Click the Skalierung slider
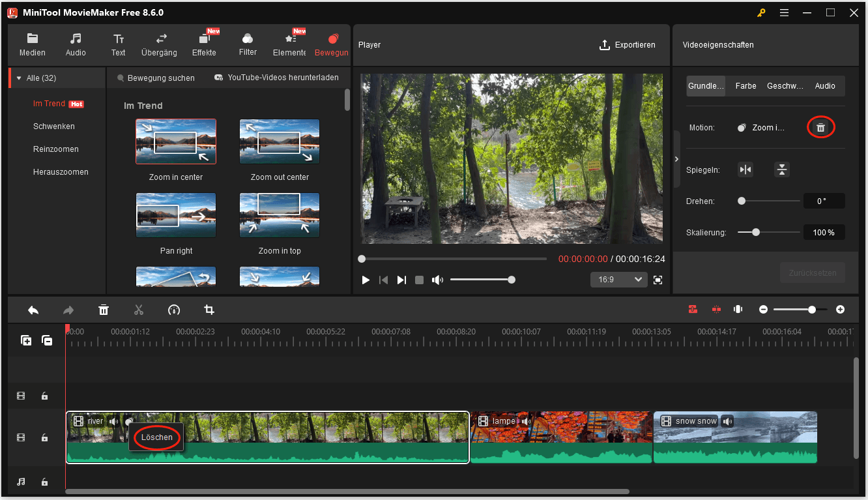868x500 pixels. click(769, 232)
